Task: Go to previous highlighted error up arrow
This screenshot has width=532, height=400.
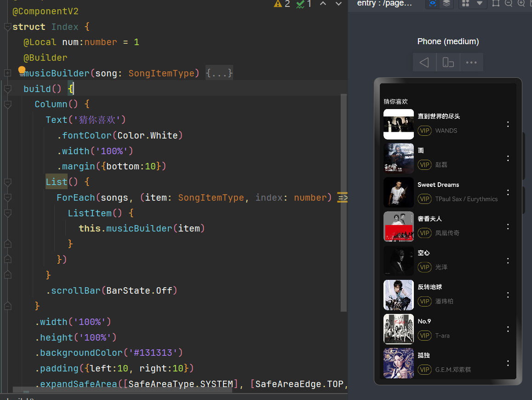Action: point(323,4)
